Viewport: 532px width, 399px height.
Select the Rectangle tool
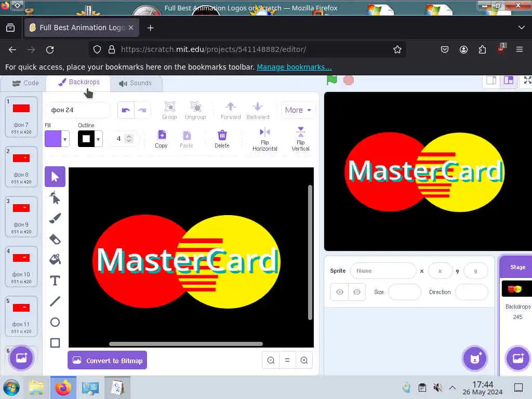55,343
